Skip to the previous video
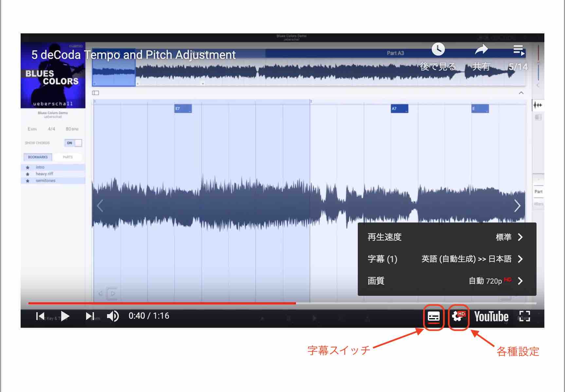 pos(40,316)
